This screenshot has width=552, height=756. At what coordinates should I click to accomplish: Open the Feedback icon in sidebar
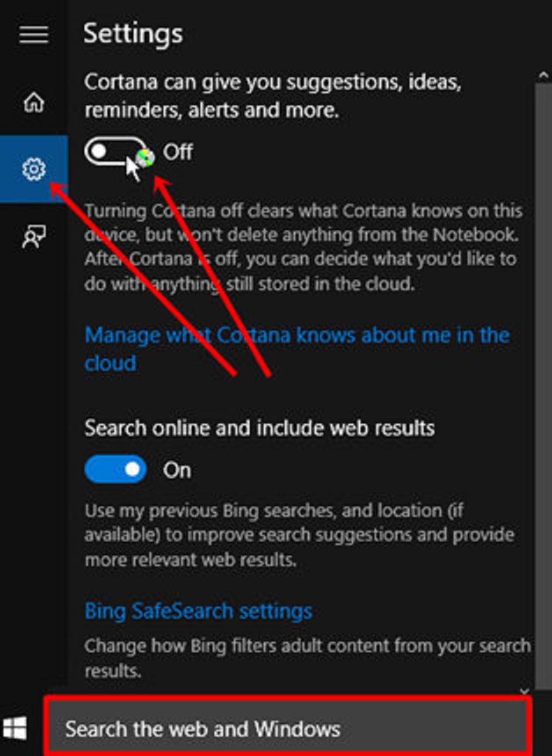(x=34, y=236)
